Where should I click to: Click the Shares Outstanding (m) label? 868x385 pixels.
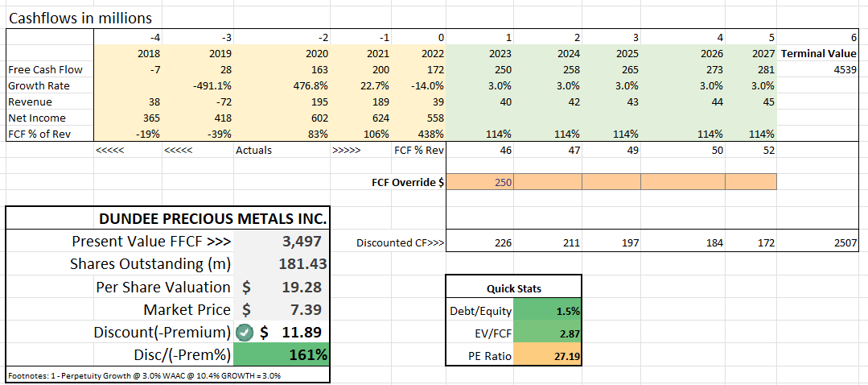(x=150, y=264)
